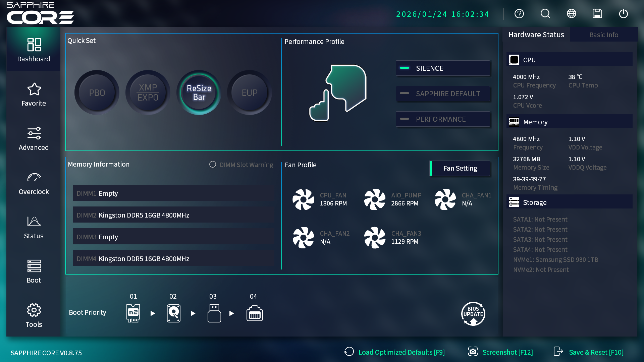Screen dimensions: 644x362
Task: Click Save & Reset F10
Action: 589,352
